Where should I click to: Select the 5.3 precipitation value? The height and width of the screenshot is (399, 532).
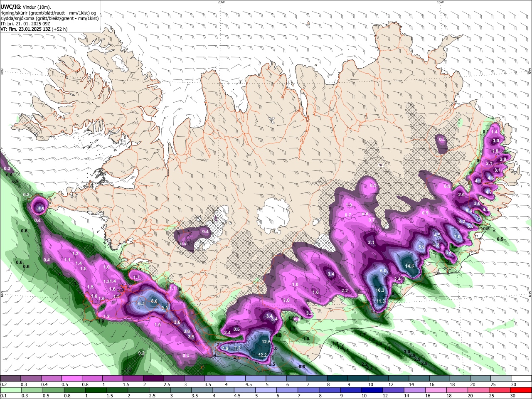(x=470, y=226)
